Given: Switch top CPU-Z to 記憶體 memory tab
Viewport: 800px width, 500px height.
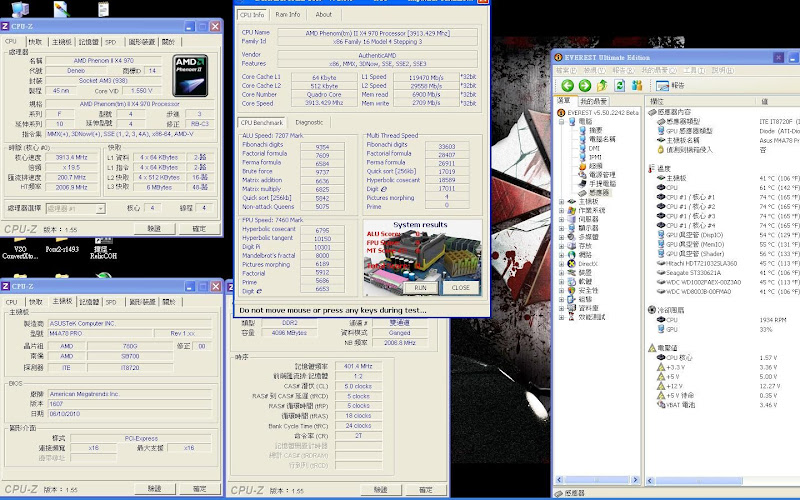Looking at the screenshot, I should (88, 42).
